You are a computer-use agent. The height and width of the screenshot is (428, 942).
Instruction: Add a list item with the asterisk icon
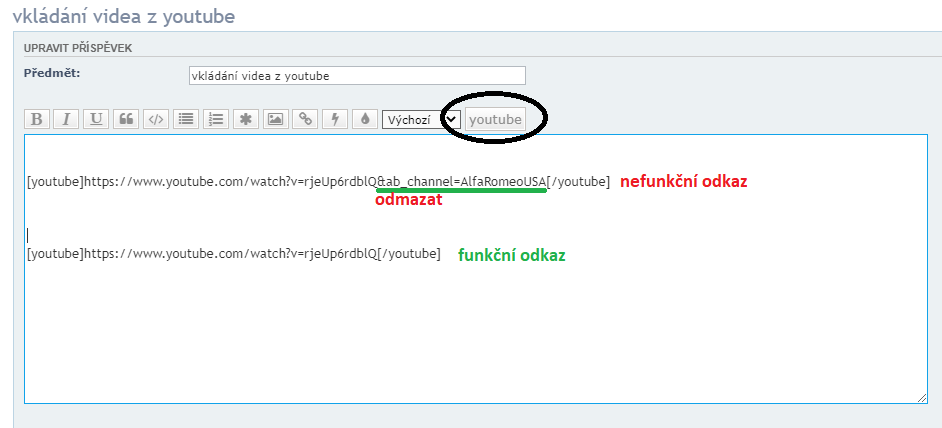click(246, 119)
